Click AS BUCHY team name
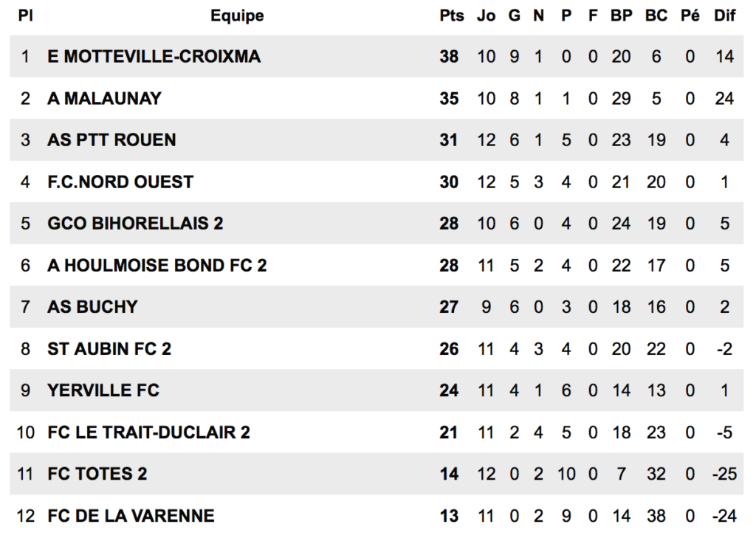Screen dimensions: 756x538 click(92, 306)
